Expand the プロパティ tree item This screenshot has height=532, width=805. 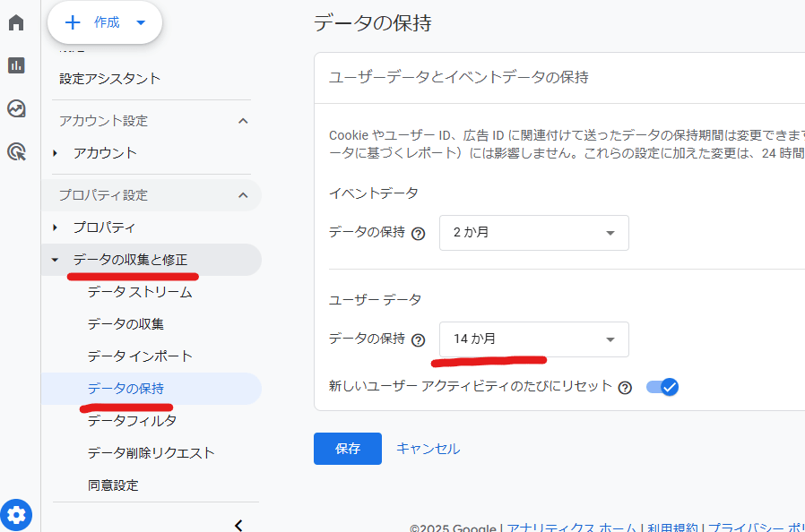point(56,227)
